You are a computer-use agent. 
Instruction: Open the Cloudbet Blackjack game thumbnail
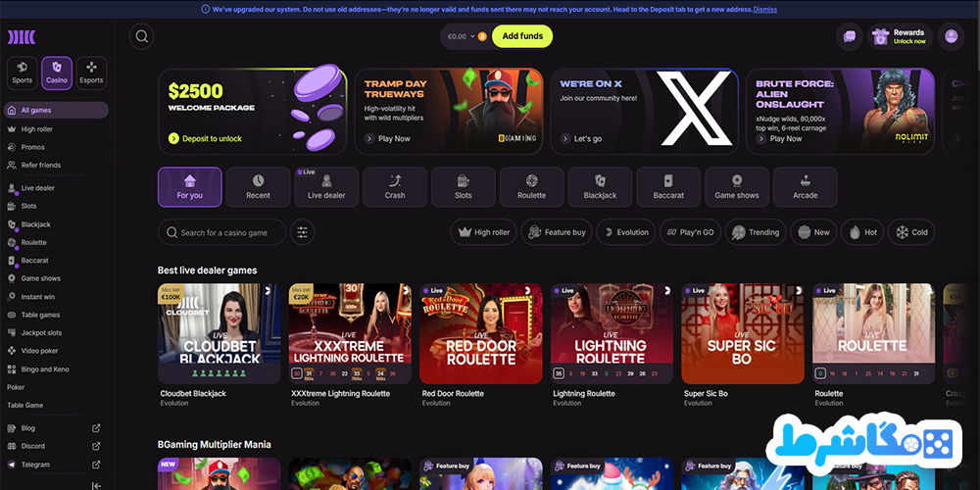coord(220,333)
